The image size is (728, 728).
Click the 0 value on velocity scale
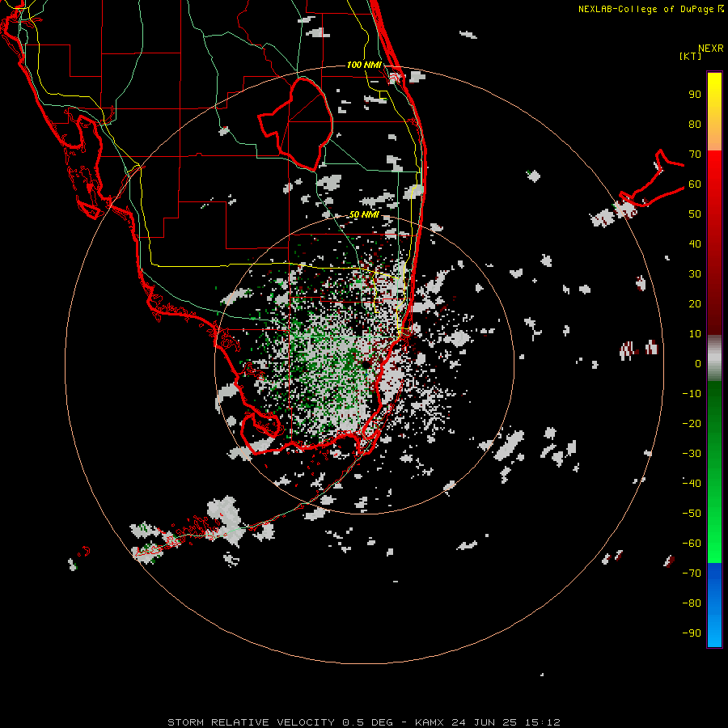point(698,363)
